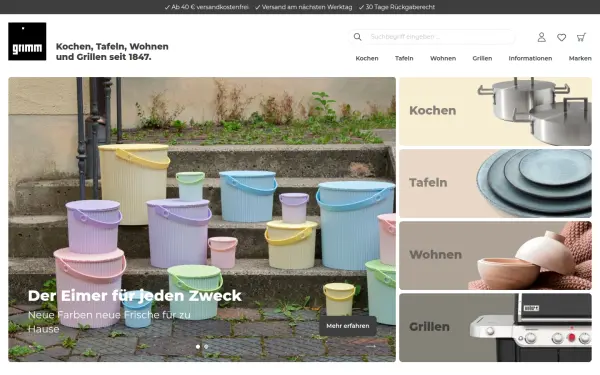Expand the Wohnen navigation menu

[443, 59]
